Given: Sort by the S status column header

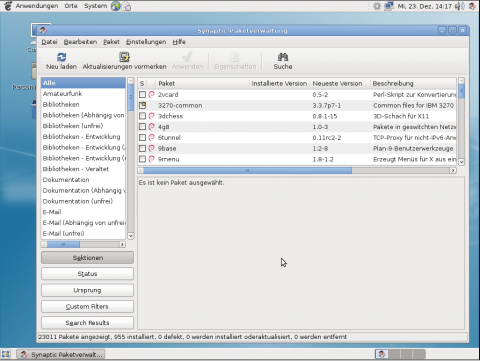Looking at the screenshot, I should (x=142, y=83).
